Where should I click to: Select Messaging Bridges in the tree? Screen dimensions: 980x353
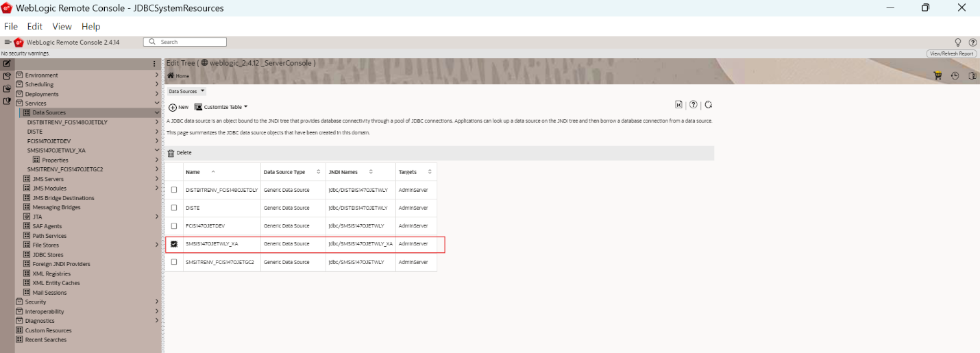click(56, 207)
